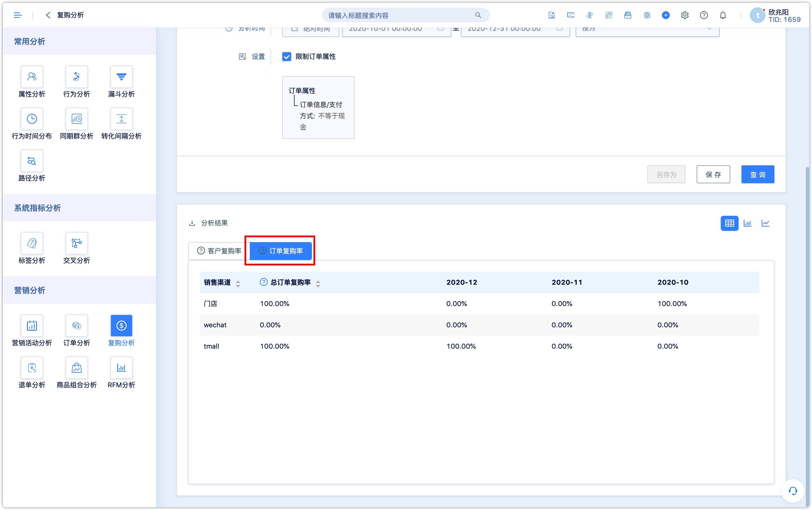Image resolution: width=812 pixels, height=510 pixels.
Task: Open 退单分析 refund analysis
Action: [32, 373]
